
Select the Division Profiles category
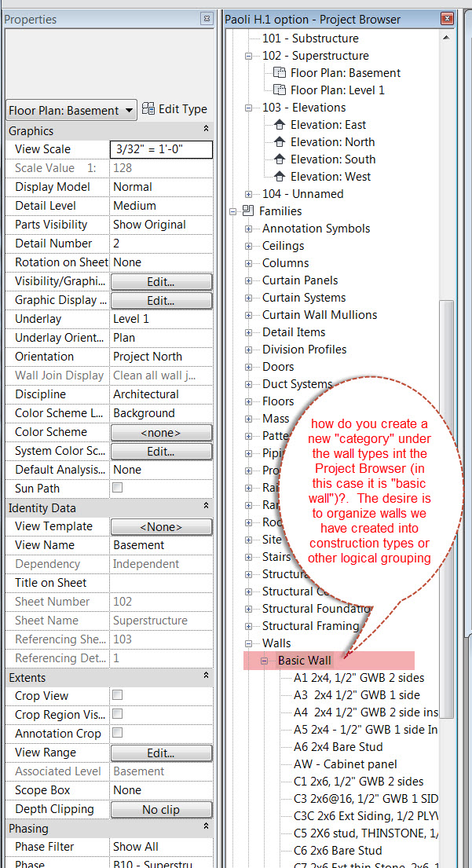tap(305, 350)
